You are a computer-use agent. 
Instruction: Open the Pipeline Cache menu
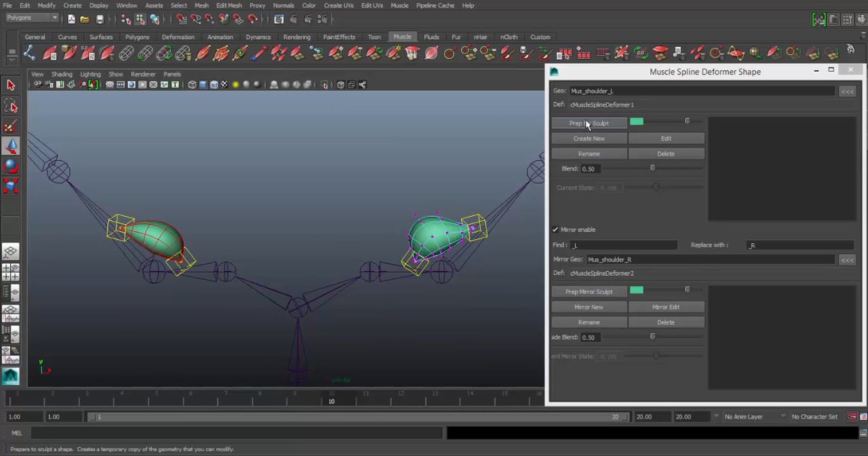pos(435,5)
